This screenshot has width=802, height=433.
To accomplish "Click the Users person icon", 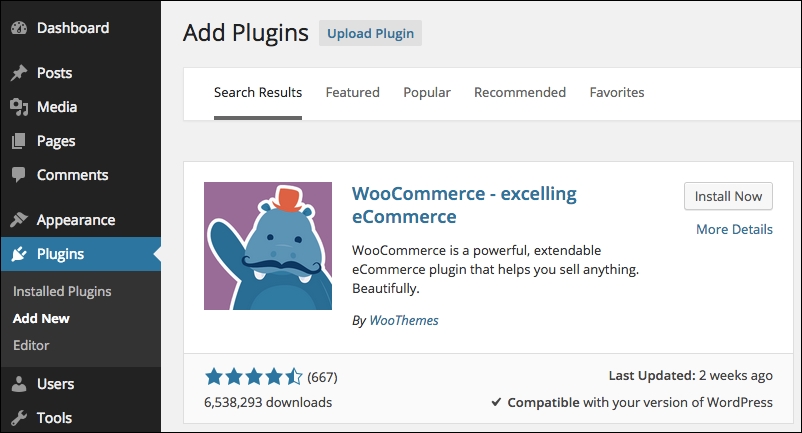I will click(19, 383).
